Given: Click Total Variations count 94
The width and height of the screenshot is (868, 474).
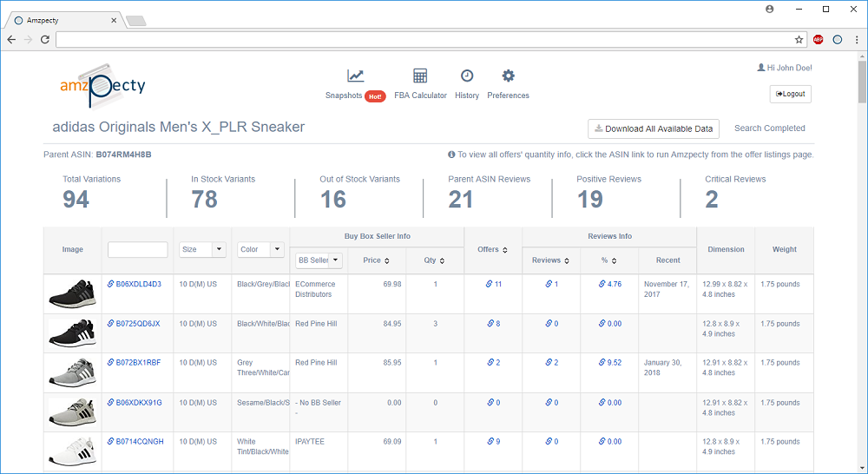Looking at the screenshot, I should (76, 200).
